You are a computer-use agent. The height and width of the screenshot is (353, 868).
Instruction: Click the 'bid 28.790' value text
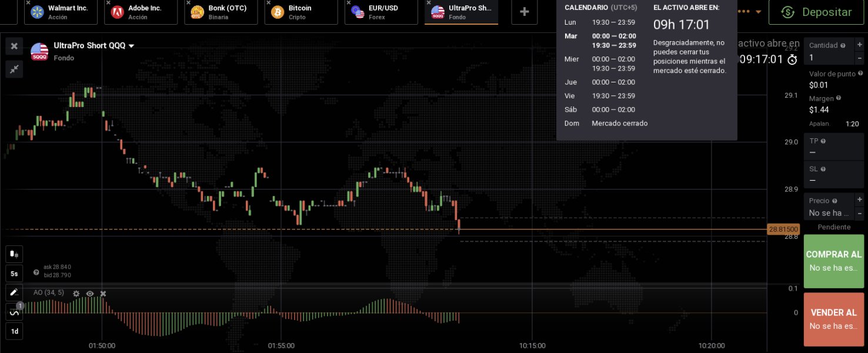click(x=57, y=275)
